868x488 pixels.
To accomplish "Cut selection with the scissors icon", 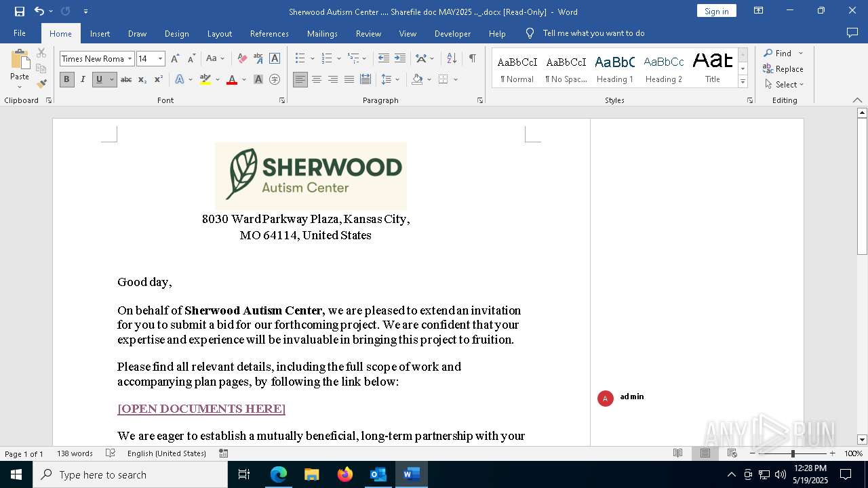I will [x=41, y=53].
